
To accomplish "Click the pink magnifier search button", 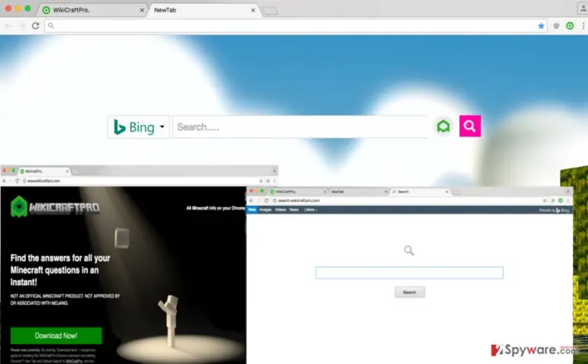I will 470,126.
